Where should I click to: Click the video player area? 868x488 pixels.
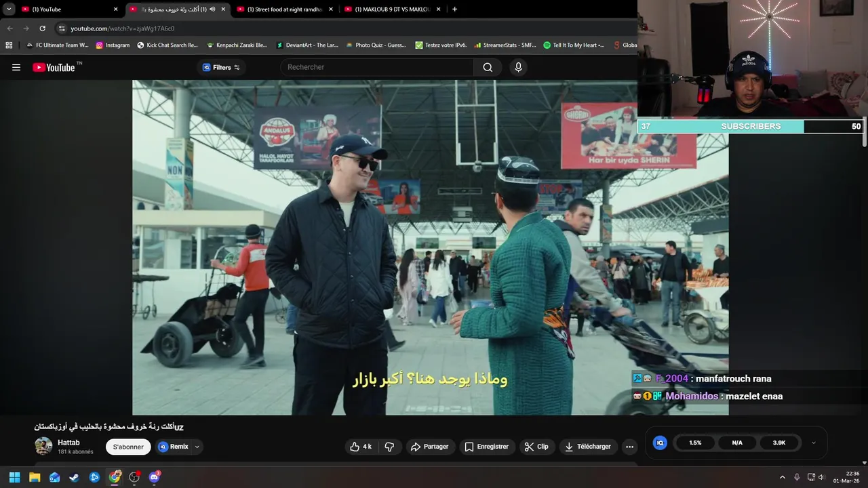[430, 247]
